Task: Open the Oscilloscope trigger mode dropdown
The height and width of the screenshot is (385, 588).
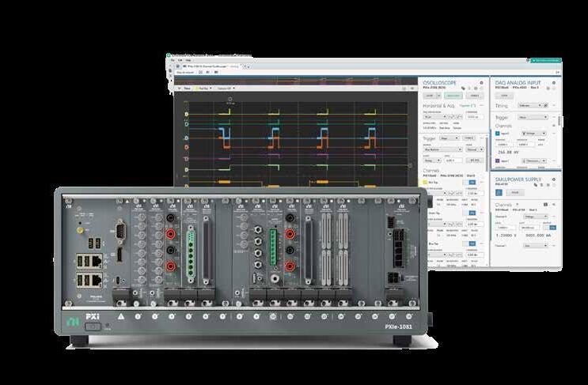Action: pos(475,149)
